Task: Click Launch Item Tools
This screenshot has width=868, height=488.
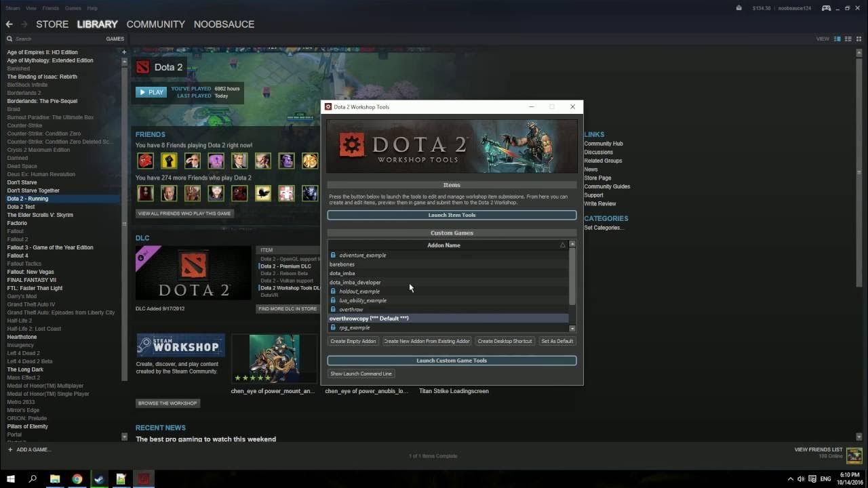Action: coord(452,215)
